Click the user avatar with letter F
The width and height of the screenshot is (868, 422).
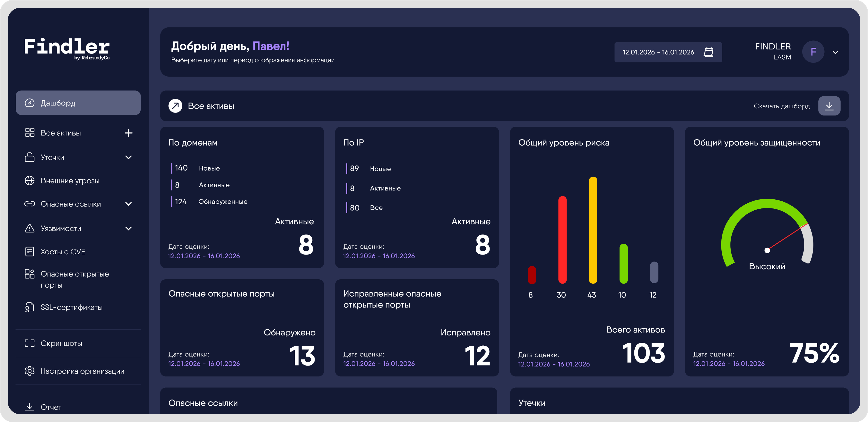point(813,52)
